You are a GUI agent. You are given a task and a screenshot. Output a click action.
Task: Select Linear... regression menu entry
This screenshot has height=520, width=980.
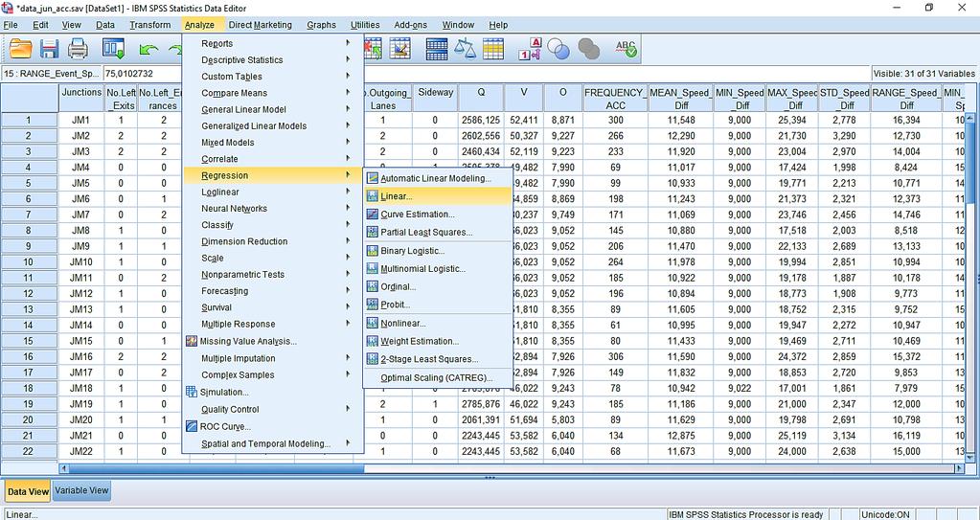point(438,196)
